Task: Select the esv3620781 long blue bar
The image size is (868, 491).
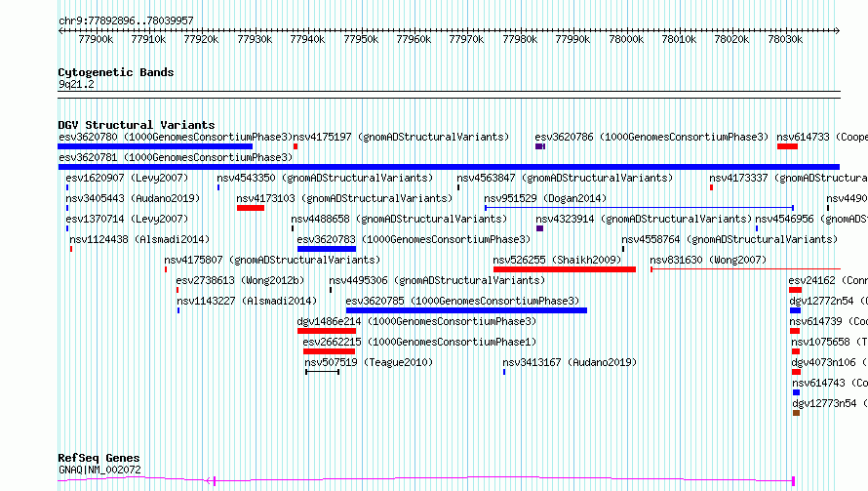Action: tap(449, 167)
